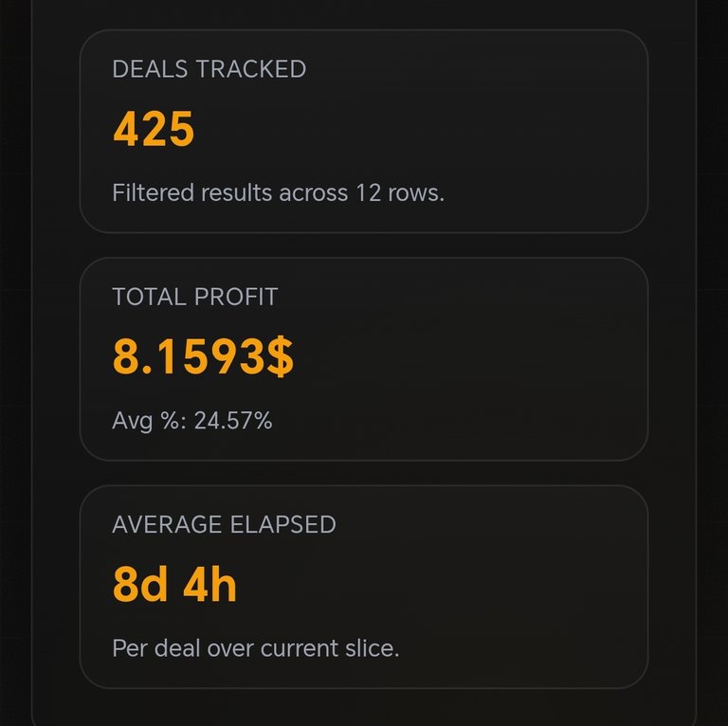
Task: Click the '8d' days portion of elapsed time
Action: click(x=139, y=586)
